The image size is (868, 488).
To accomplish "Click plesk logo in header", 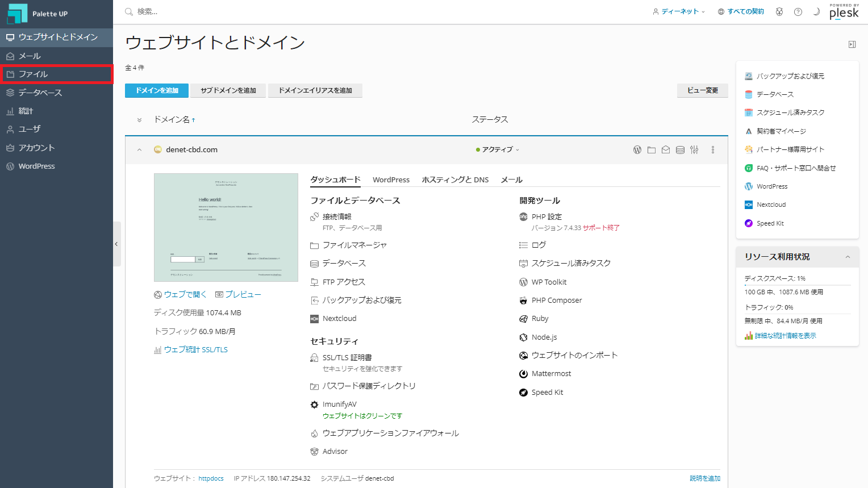I will click(x=844, y=11).
